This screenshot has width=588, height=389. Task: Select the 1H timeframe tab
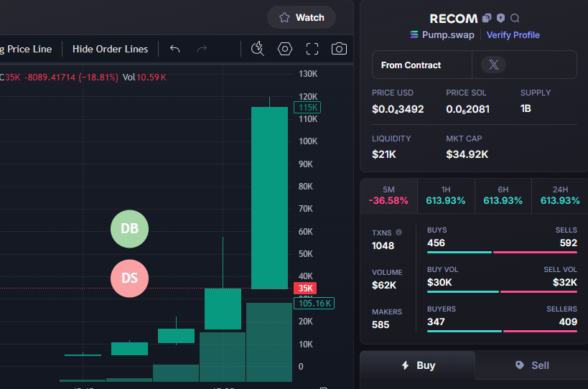[446, 196]
